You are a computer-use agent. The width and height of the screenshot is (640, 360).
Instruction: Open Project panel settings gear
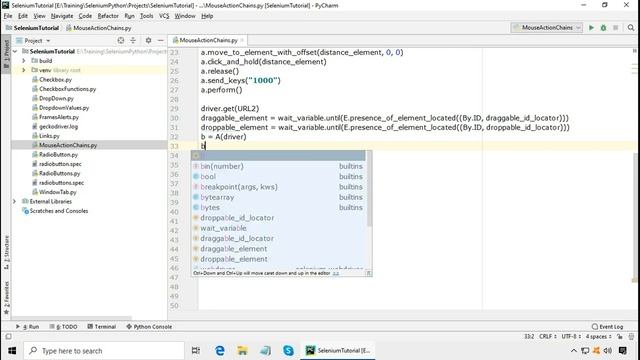[x=148, y=40]
